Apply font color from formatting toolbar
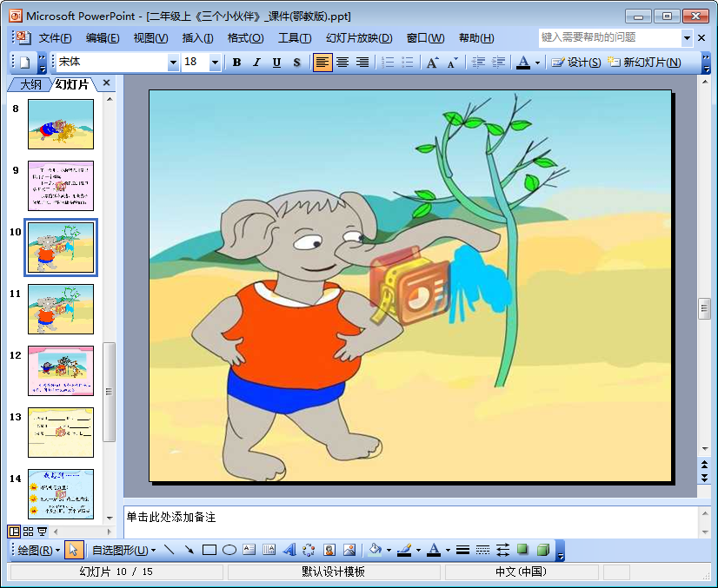 tap(523, 63)
